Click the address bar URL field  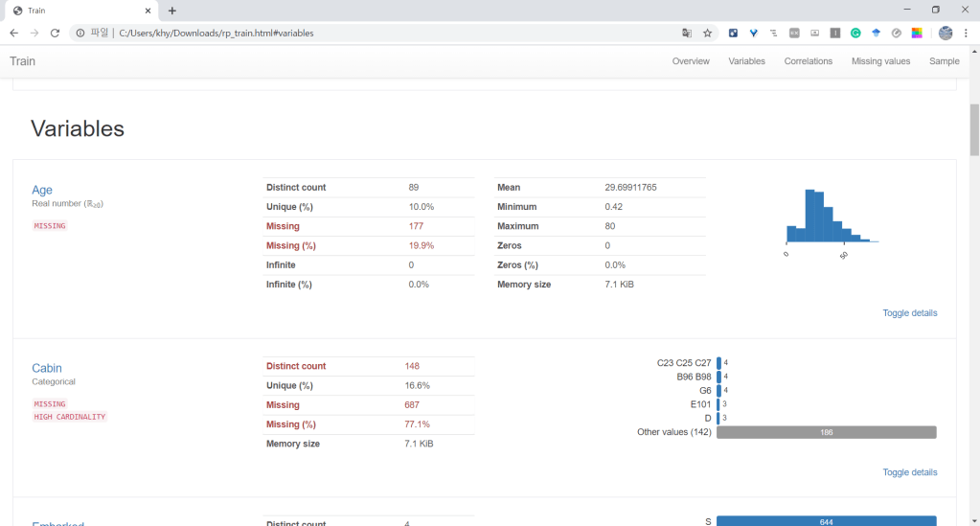click(383, 33)
